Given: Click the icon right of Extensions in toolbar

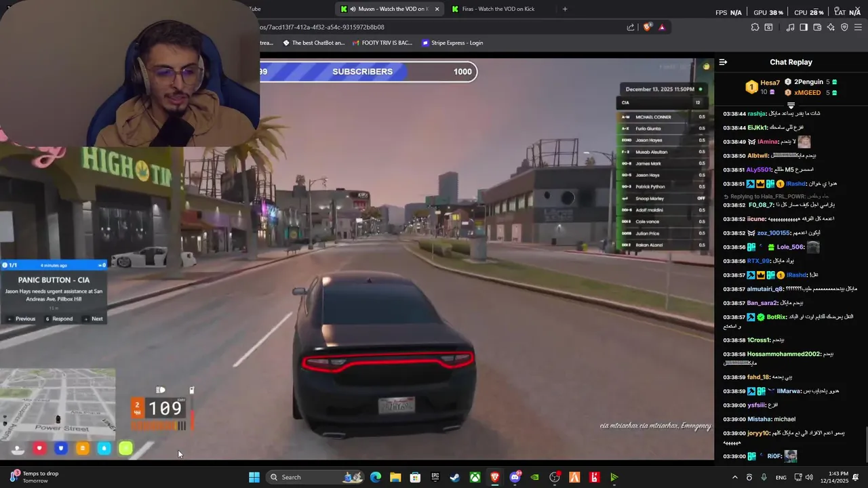Looking at the screenshot, I should 768,27.
